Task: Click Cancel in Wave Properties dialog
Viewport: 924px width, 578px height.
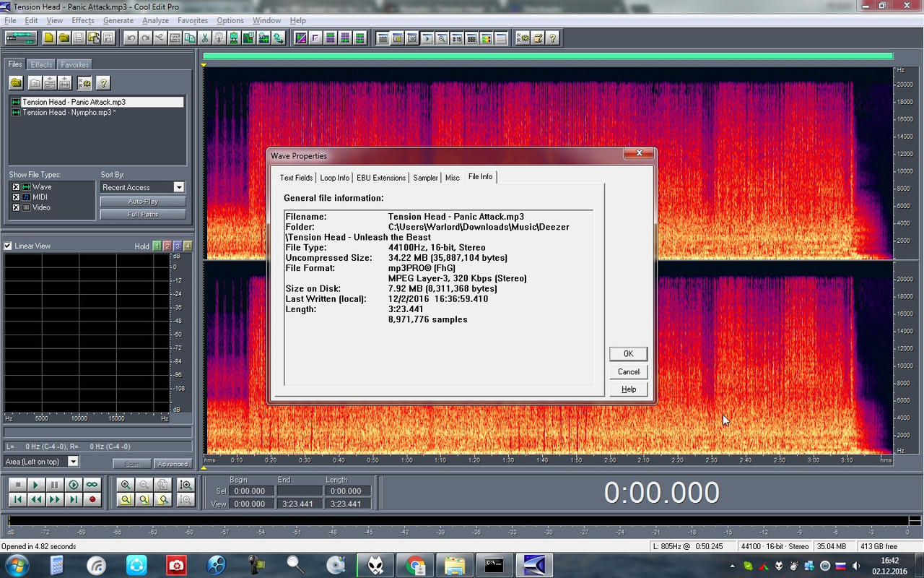Action: coord(628,371)
